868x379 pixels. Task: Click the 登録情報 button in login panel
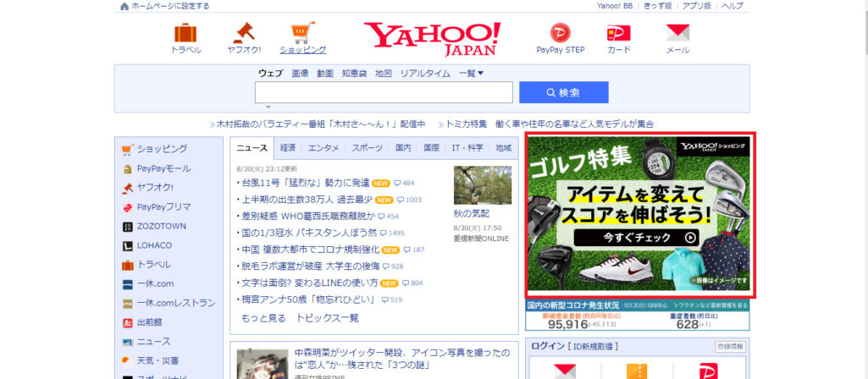730,347
